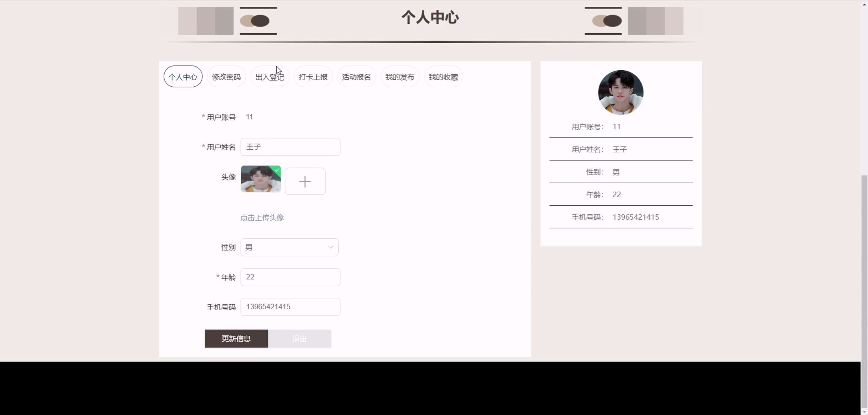
Task: Click the green checkmark on the avatar thumbnail
Action: (277, 170)
